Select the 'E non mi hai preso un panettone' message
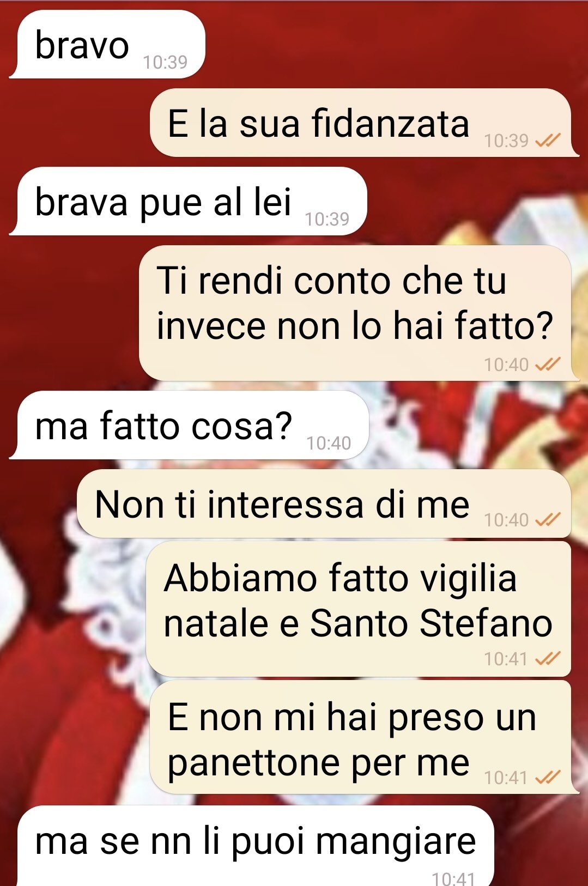Screen dimensions: 588x886 tap(364, 737)
